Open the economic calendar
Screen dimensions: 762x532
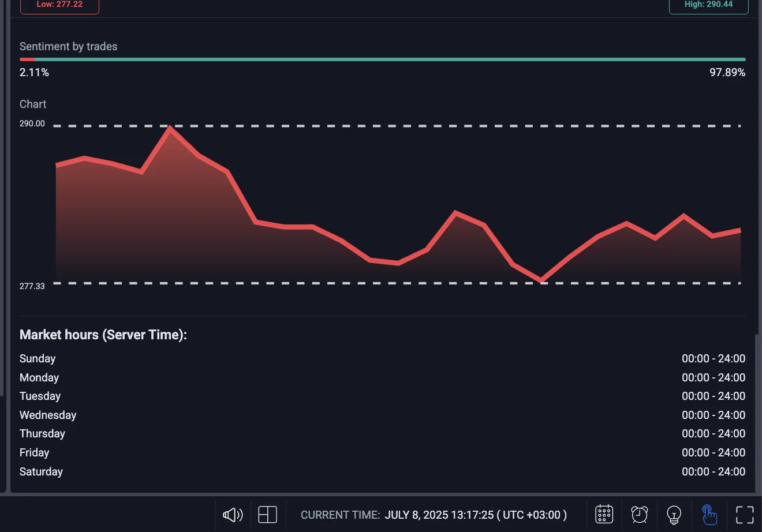tap(603, 514)
